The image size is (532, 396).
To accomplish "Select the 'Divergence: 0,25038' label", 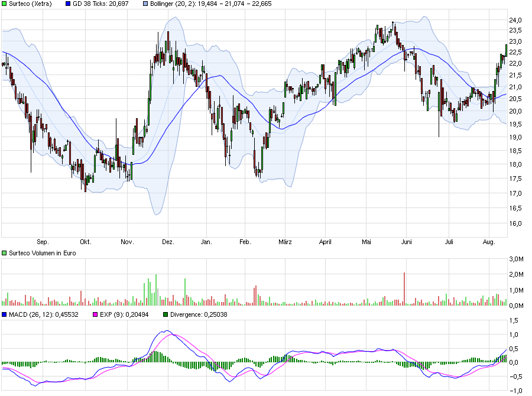I will coord(199,314).
